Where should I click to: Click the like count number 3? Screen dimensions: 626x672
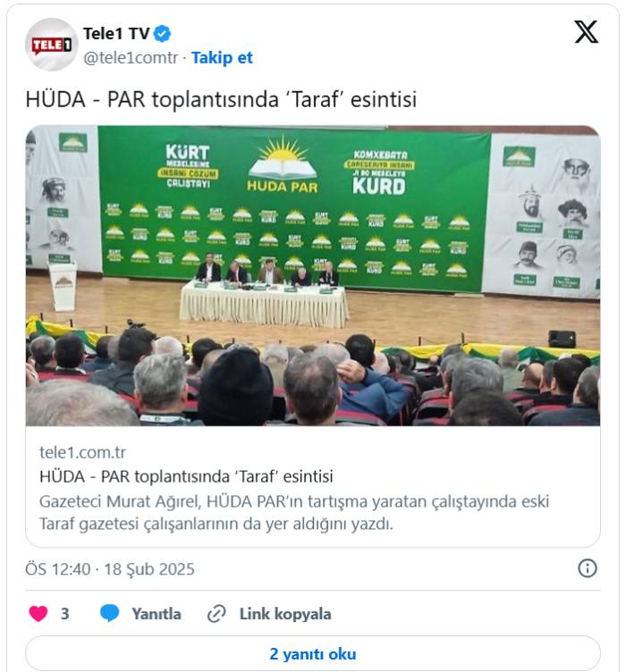point(64,614)
